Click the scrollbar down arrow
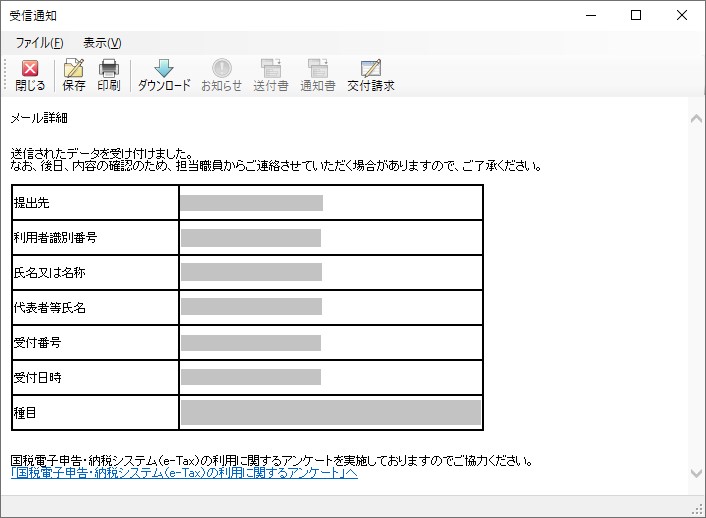This screenshot has height=518, width=706. coord(696,473)
